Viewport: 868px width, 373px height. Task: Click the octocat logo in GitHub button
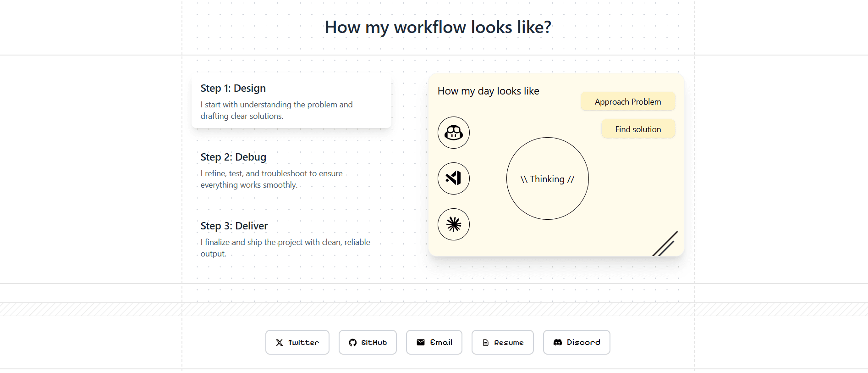point(352,343)
